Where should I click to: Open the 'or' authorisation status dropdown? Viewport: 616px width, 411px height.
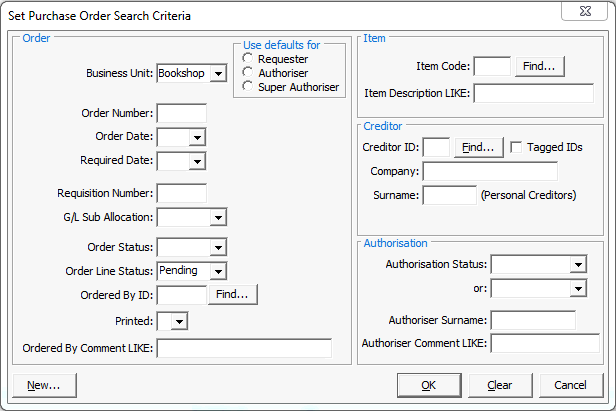point(578,289)
